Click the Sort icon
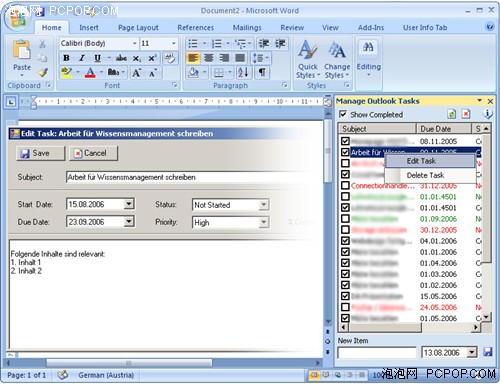The width and height of the screenshot is (500, 384). click(243, 72)
